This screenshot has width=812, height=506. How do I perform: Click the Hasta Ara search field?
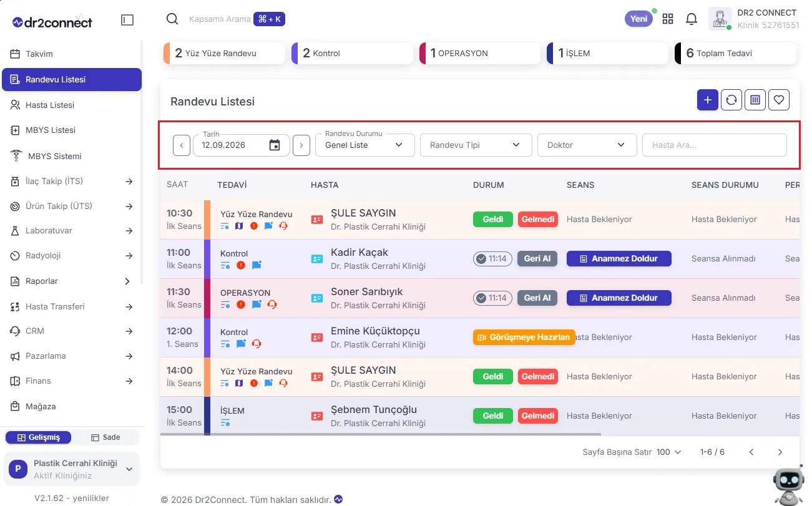click(715, 145)
